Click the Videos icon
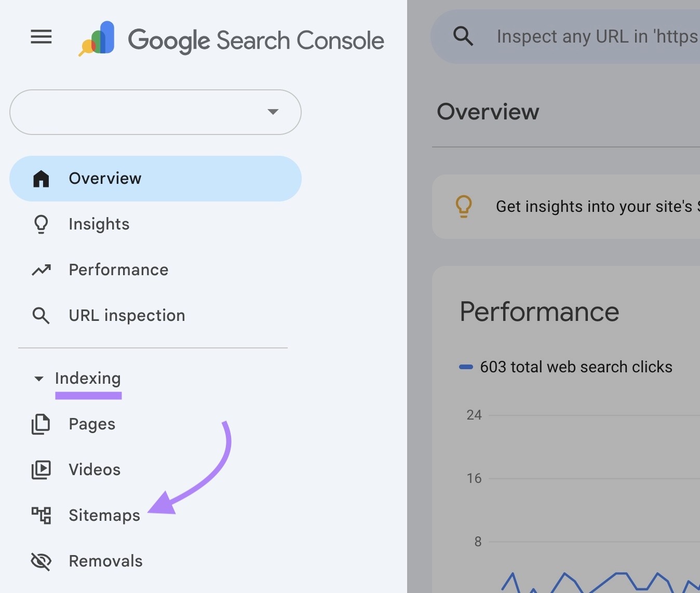 point(41,469)
